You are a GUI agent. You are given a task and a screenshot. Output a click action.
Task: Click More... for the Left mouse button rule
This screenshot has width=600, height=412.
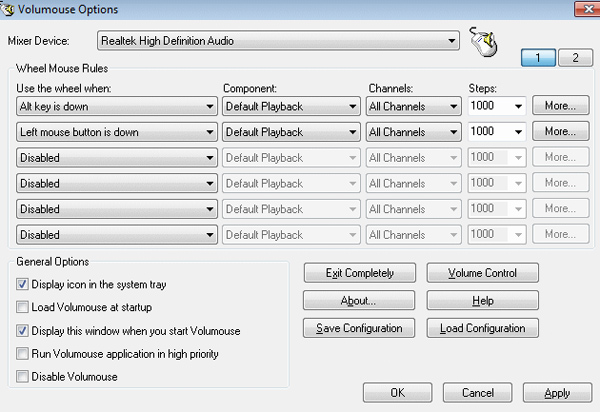point(560,131)
